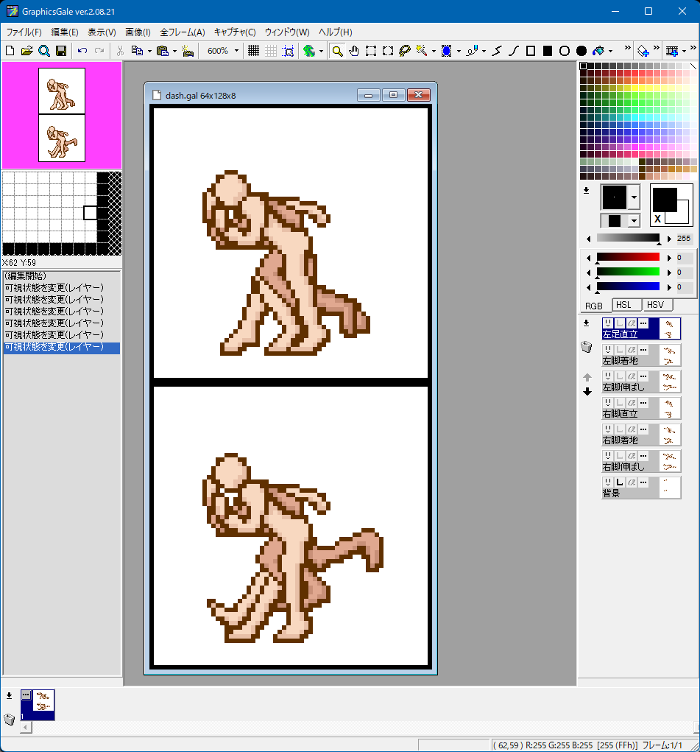
Task: Click the Paste clipboard icon
Action: (163, 51)
